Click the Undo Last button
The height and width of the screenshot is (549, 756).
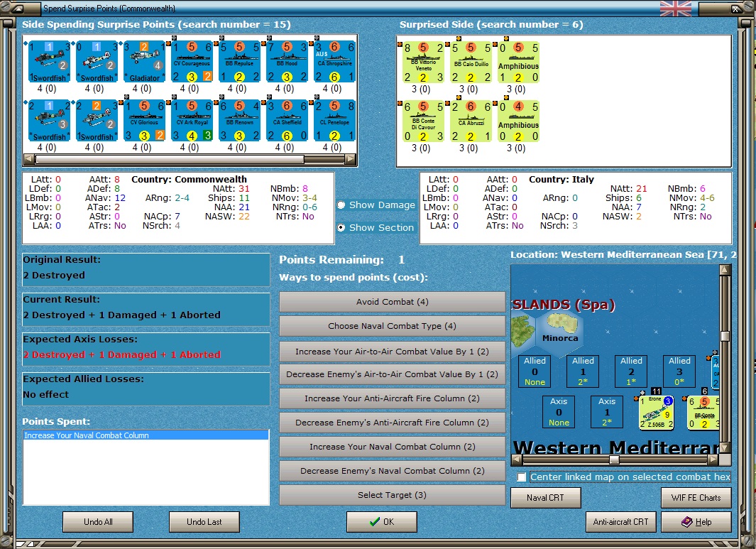[204, 522]
